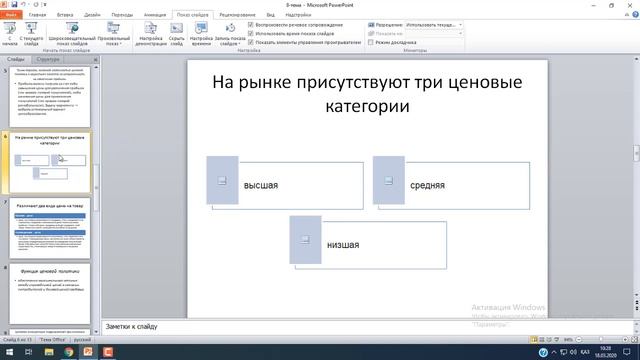Click the высшая text on slide
The height and width of the screenshot is (360, 640).
coord(261,186)
